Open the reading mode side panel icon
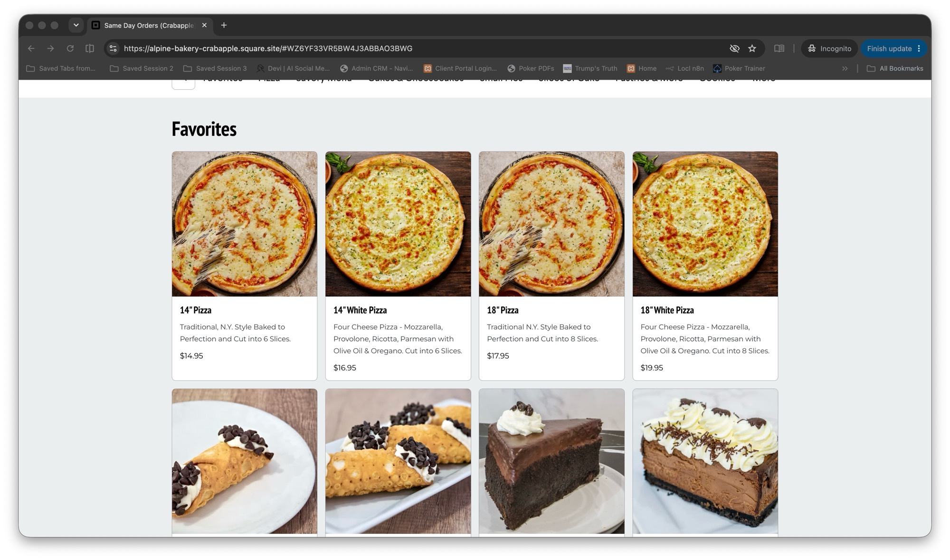 779,48
